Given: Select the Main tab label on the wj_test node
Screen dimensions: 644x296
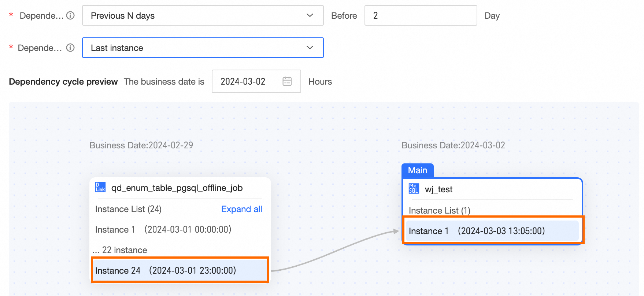Looking at the screenshot, I should tap(417, 170).
